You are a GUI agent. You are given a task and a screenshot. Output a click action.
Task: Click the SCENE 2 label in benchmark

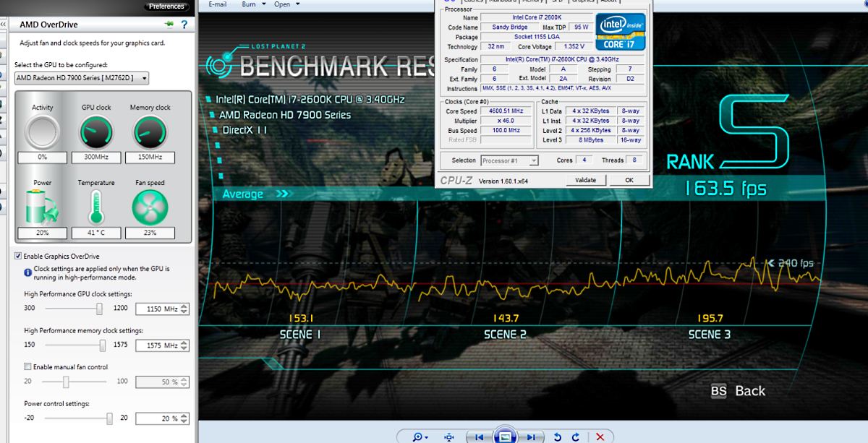coord(506,335)
